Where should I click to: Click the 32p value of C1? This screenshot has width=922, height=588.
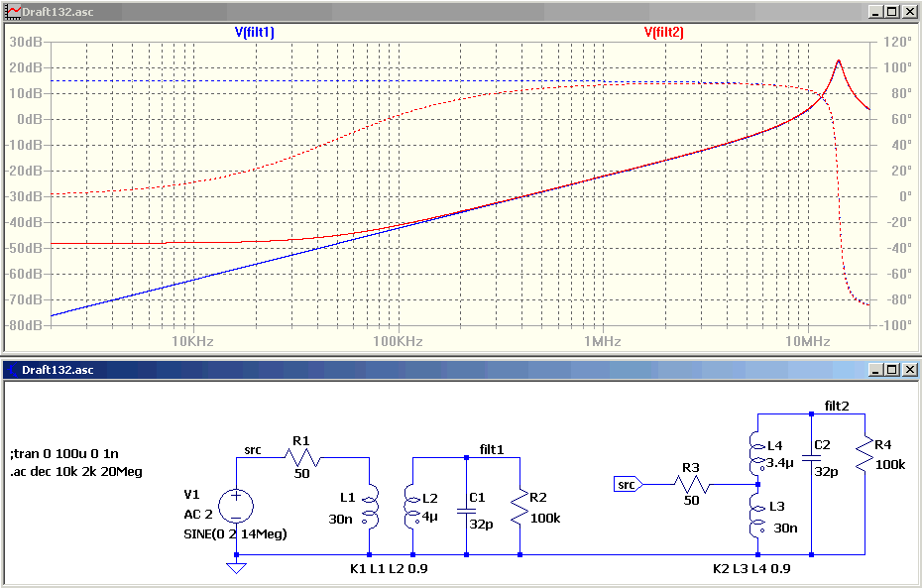(x=481, y=524)
